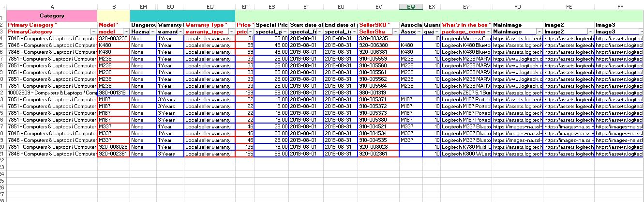
Task: Click the pink Category merged header cell
Action: coord(52,16)
